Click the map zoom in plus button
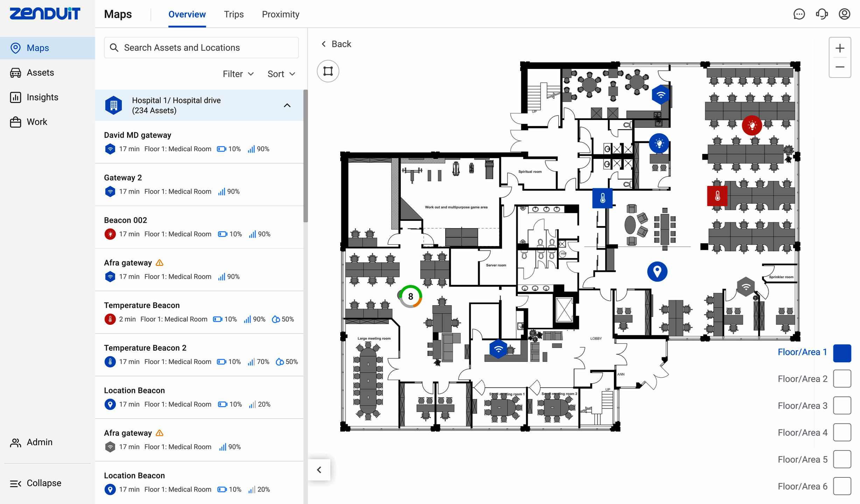This screenshot has width=860, height=504. 840,48
